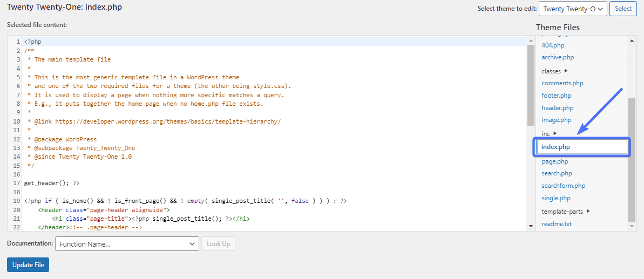Viewport: 644px width, 279px height.
Task: Open readme.txt theme file
Action: (557, 224)
